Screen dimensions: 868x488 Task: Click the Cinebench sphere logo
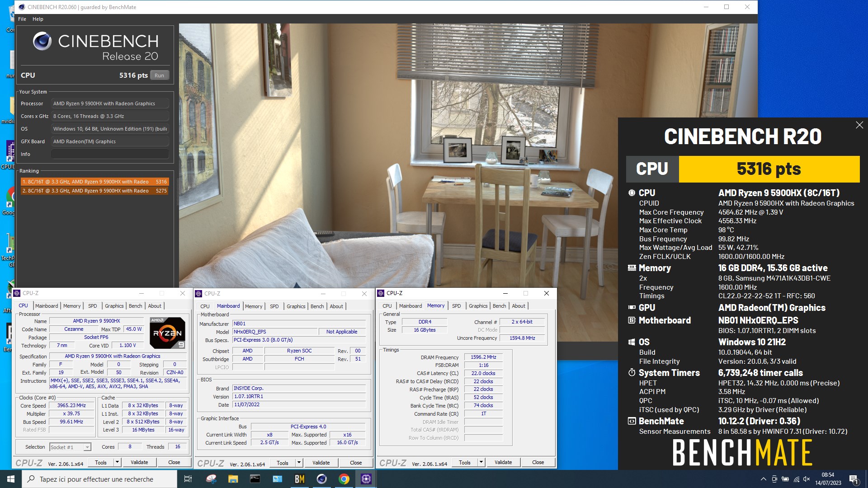(x=42, y=41)
